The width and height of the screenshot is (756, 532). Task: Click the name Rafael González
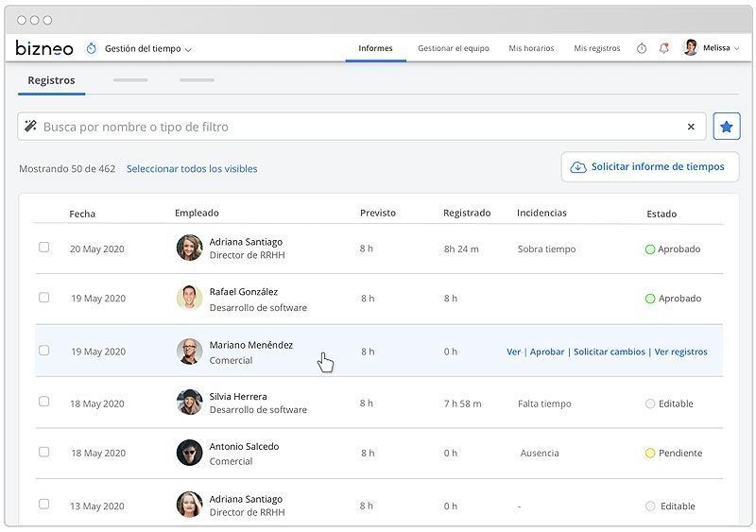tap(244, 292)
